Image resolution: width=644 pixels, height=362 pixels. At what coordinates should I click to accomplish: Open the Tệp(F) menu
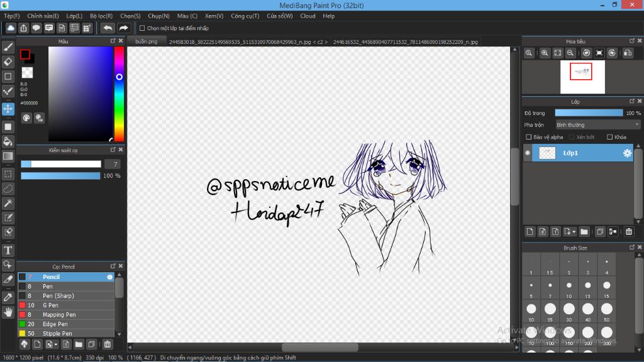point(11,16)
